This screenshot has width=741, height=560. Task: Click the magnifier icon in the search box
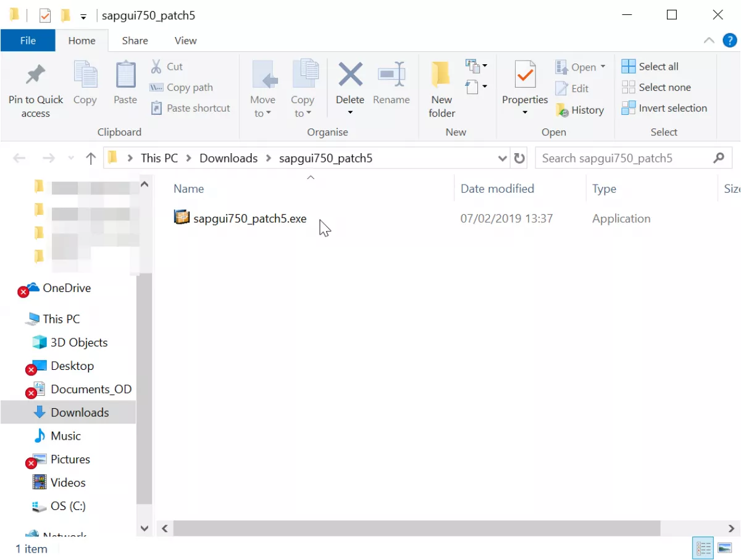[x=719, y=158]
